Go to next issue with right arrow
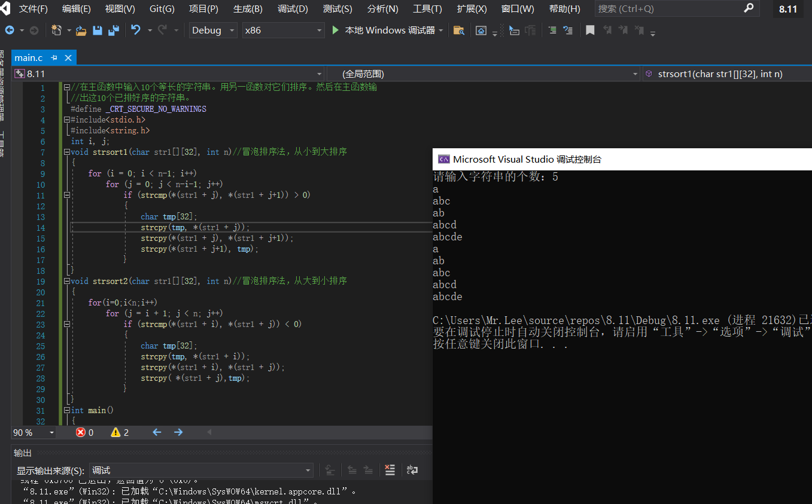This screenshot has width=812, height=504. coord(178,432)
